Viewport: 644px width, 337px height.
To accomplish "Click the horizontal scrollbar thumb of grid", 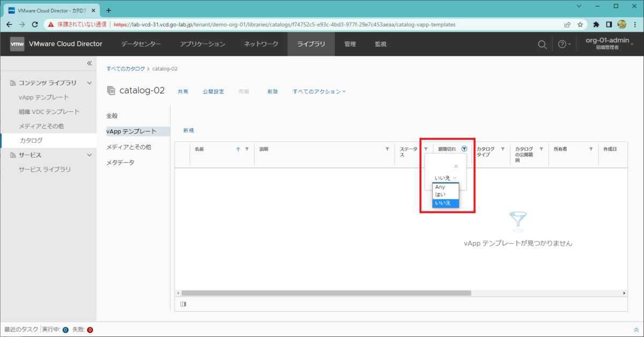I will pyautogui.click(x=326, y=293).
